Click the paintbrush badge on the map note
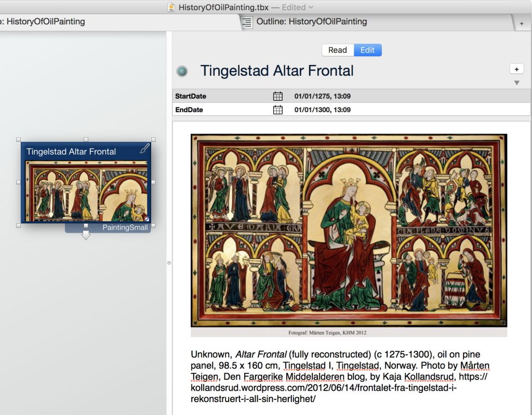The image size is (532, 415). pyautogui.click(x=145, y=149)
